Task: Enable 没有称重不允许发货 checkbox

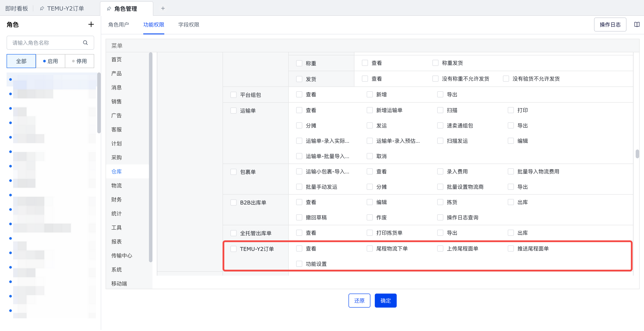Action: point(435,79)
